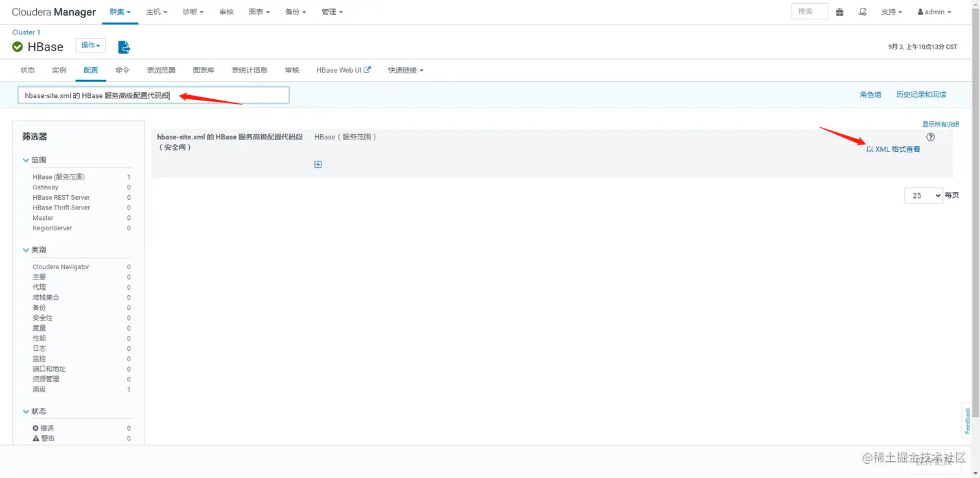Switch to the 表统计信息 tab
The image size is (980, 478).
250,70
